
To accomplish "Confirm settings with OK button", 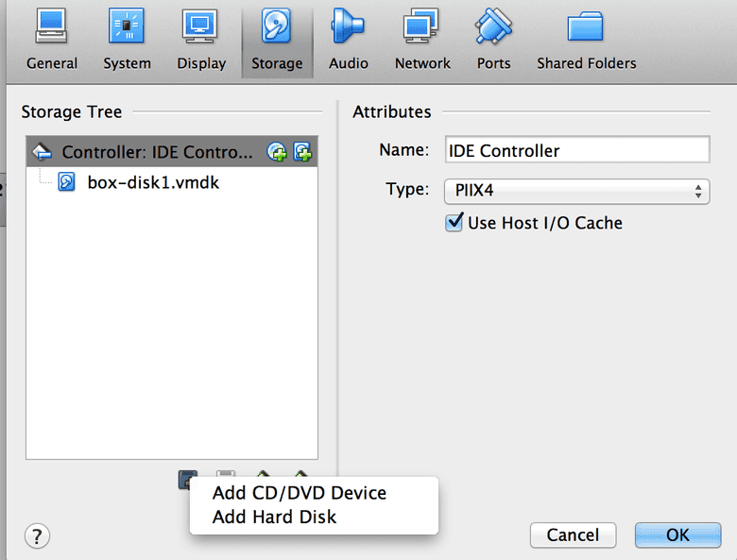I will click(677, 535).
